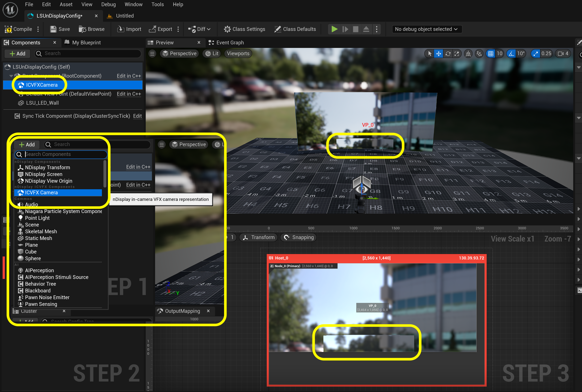The height and width of the screenshot is (392, 582).
Task: Click the Import config button
Action: 129,29
